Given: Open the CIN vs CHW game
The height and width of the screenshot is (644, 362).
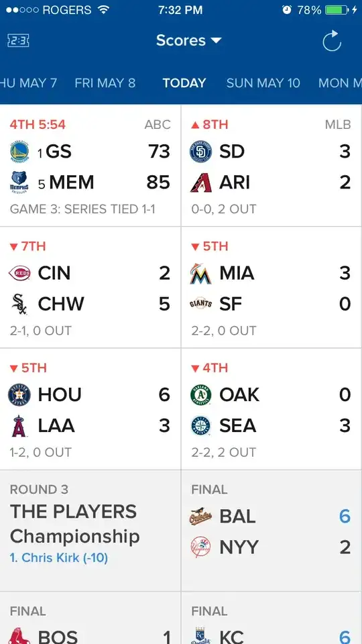Looking at the screenshot, I should pyautogui.click(x=90, y=288).
